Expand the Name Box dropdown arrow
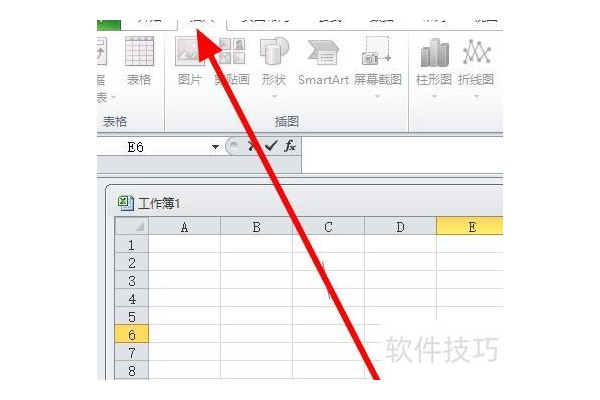This screenshot has height=400, width=600. 215,147
